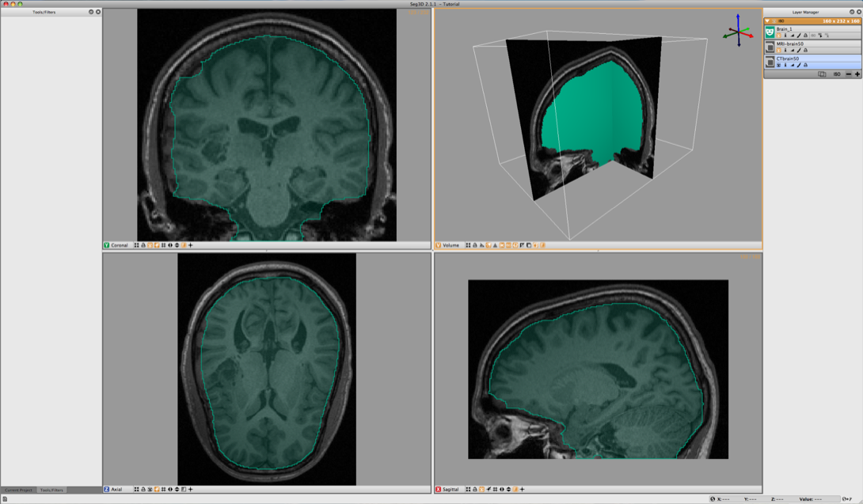Open Axial view type dropdown
Image resolution: width=863 pixels, height=504 pixels.
coord(116,489)
